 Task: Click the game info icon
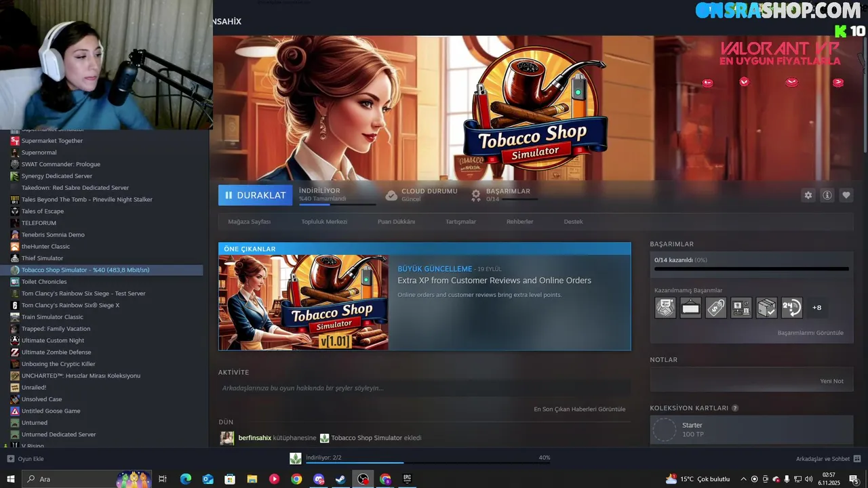827,195
